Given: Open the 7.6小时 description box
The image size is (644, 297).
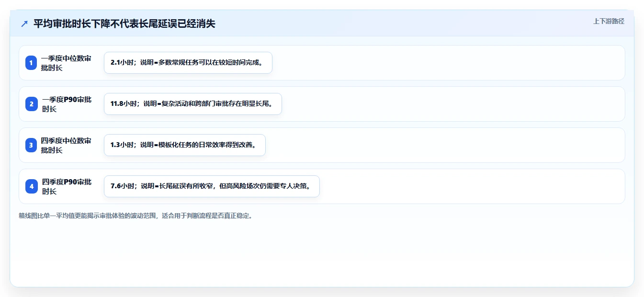Looking at the screenshot, I should [212, 186].
